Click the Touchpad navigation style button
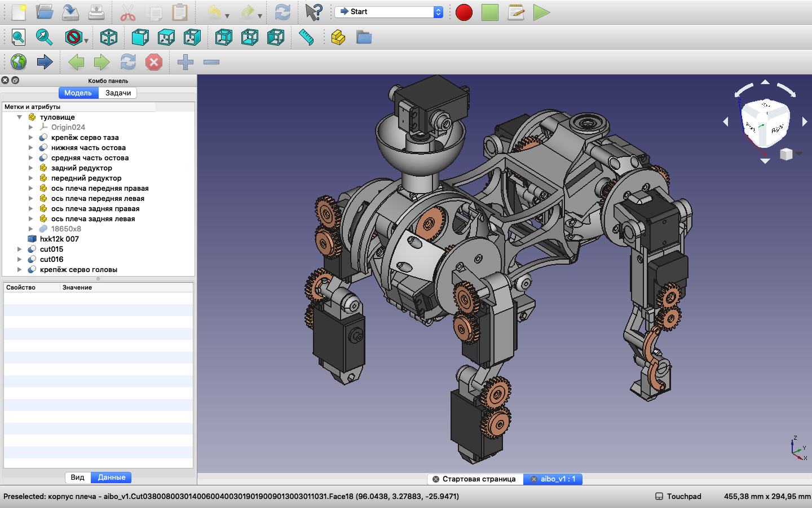The width and height of the screenshot is (812, 508). click(678, 497)
